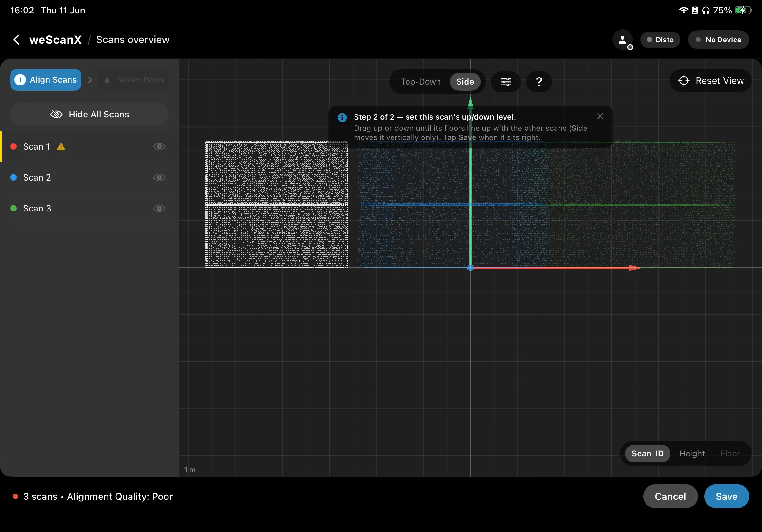Click the 16:02 clock in status bar

coord(22,10)
